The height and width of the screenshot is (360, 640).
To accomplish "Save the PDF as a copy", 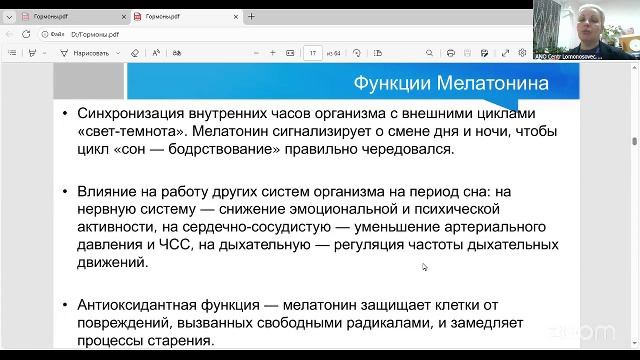I will pyautogui.click(x=484, y=53).
